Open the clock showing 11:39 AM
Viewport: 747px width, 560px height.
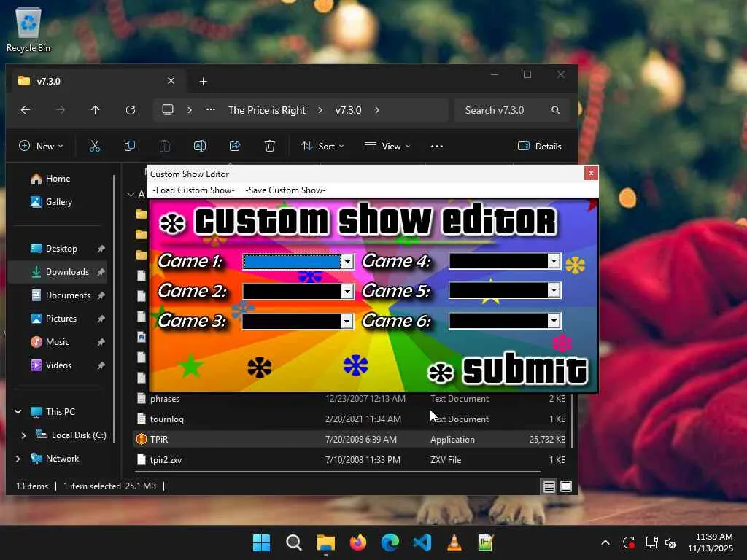[x=711, y=542]
